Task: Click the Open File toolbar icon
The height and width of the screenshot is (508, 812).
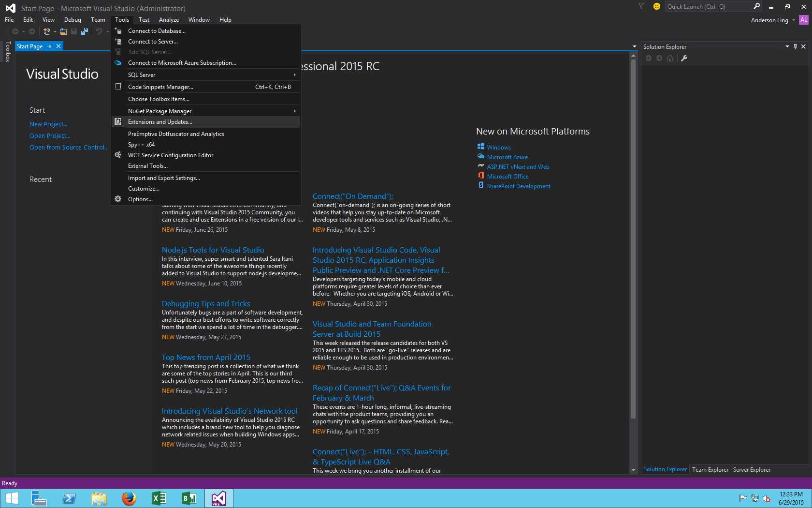Action: pos(63,31)
